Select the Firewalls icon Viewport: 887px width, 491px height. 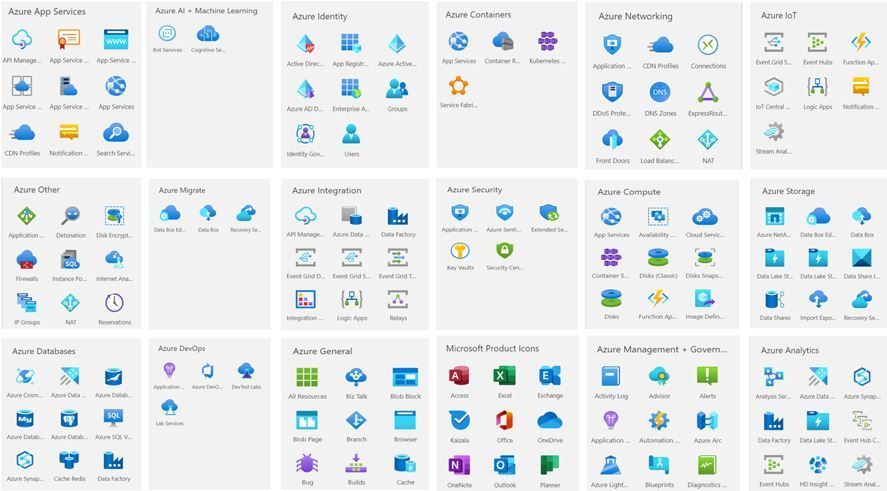tap(27, 260)
